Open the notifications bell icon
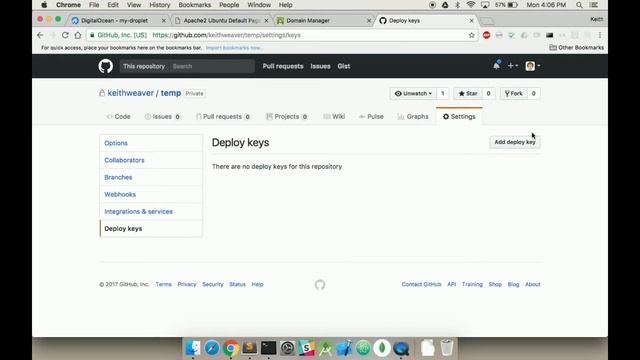Image resolution: width=640 pixels, height=360 pixels. tap(496, 65)
